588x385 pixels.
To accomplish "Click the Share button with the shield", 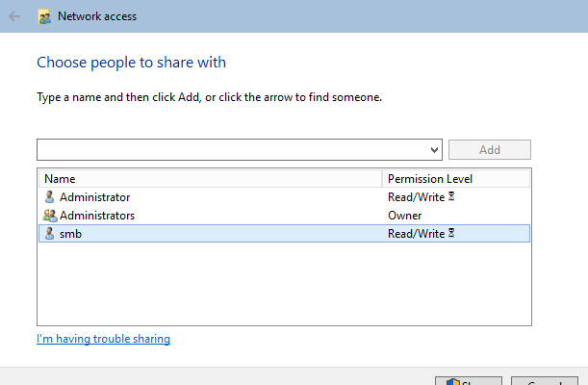I will click(469, 381).
